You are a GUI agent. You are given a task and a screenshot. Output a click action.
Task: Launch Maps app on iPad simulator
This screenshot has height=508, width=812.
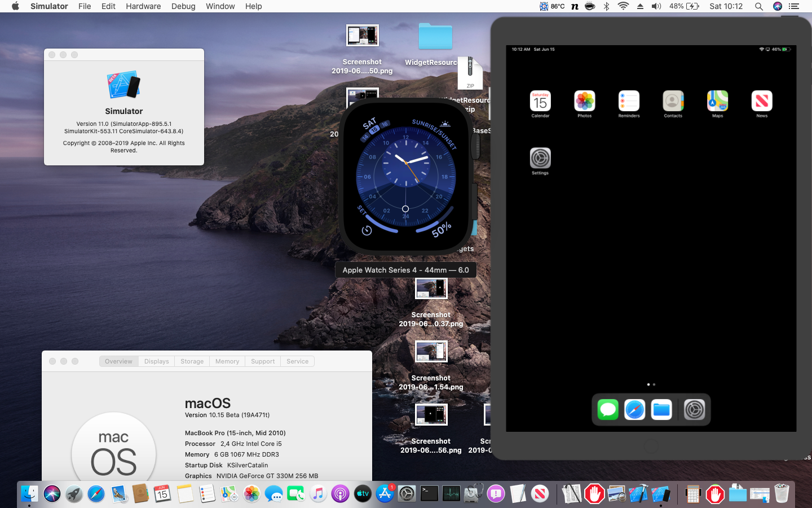coord(718,101)
